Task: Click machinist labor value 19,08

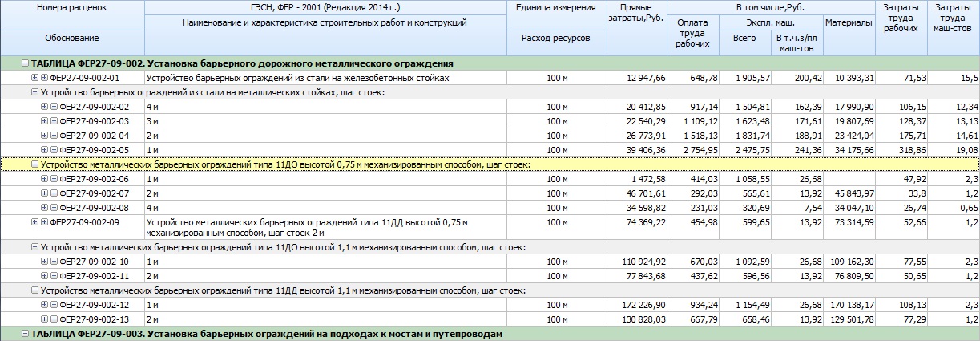Action: click(x=966, y=150)
